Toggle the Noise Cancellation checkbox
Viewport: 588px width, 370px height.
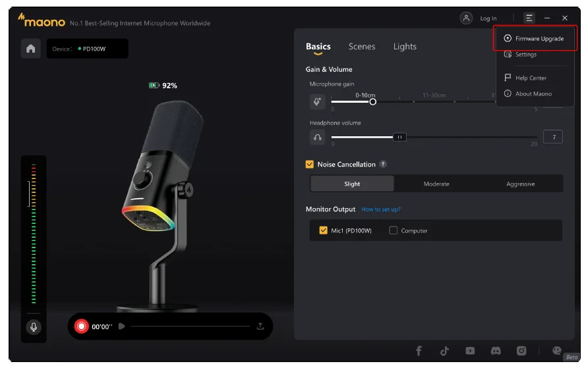click(x=309, y=164)
